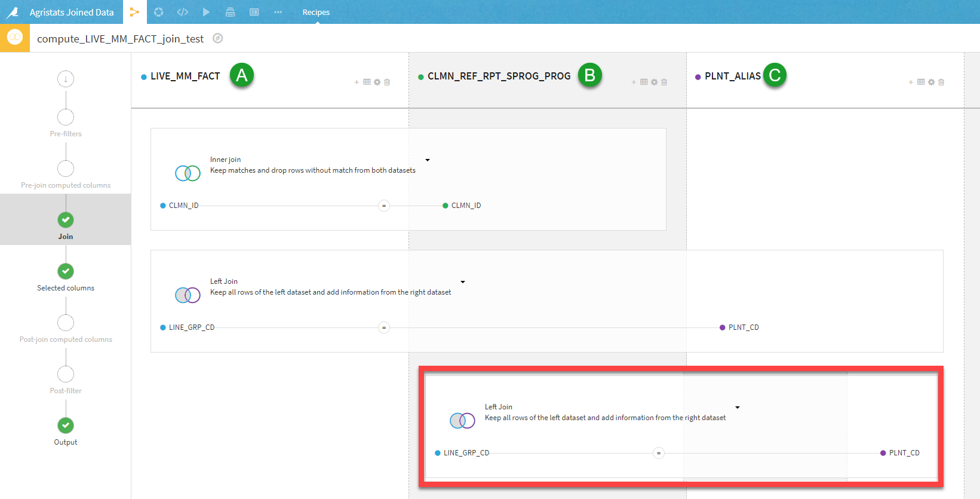
Task: Go to Pre-join computed columns step
Action: pos(66,174)
